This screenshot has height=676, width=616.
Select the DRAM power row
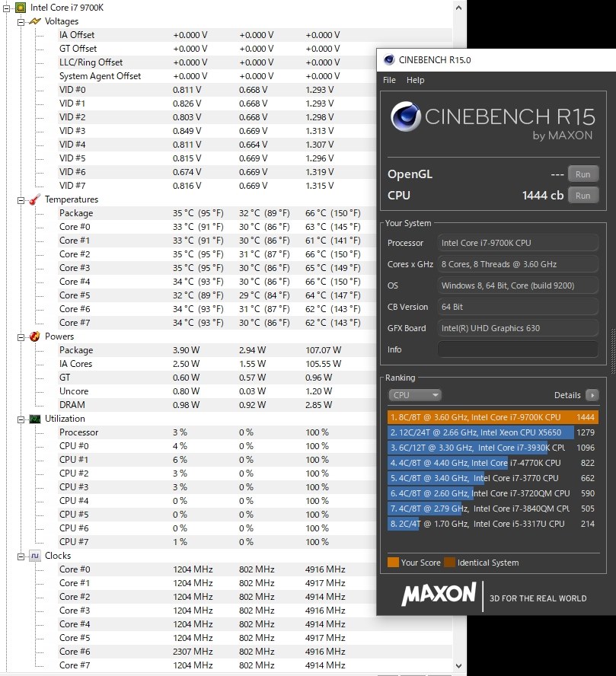click(217, 405)
